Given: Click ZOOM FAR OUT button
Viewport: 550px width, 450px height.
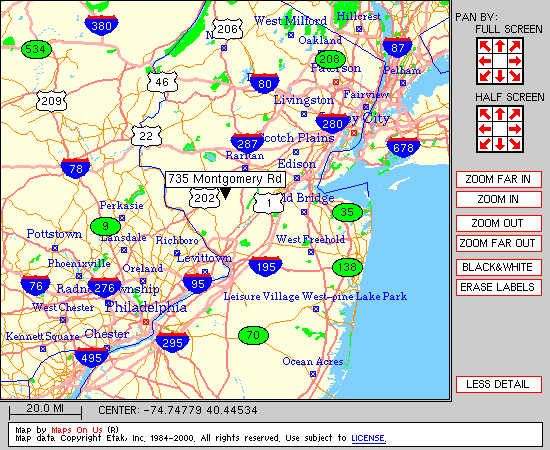Looking at the screenshot, I should (498, 243).
